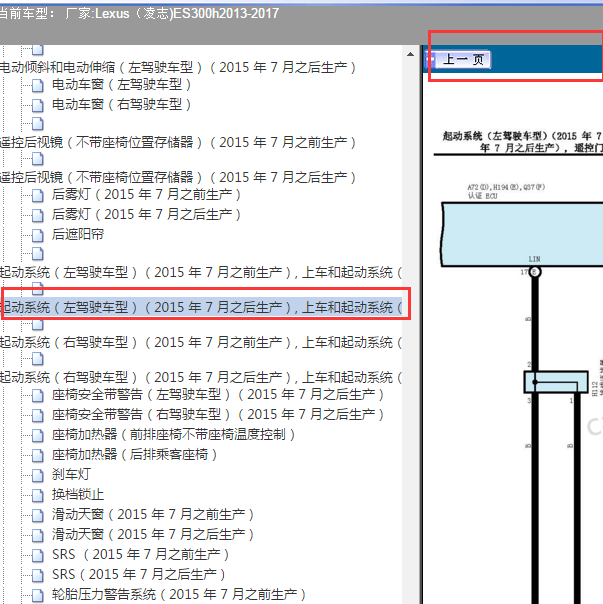The image size is (603, 604).
Task: Click document icon beside SRS 7 月之前生产
Action: [37, 555]
